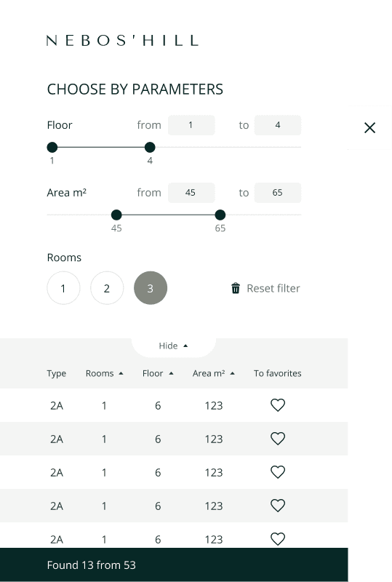Click the heart in the second row
This screenshot has height=582, width=392.
[x=278, y=439]
